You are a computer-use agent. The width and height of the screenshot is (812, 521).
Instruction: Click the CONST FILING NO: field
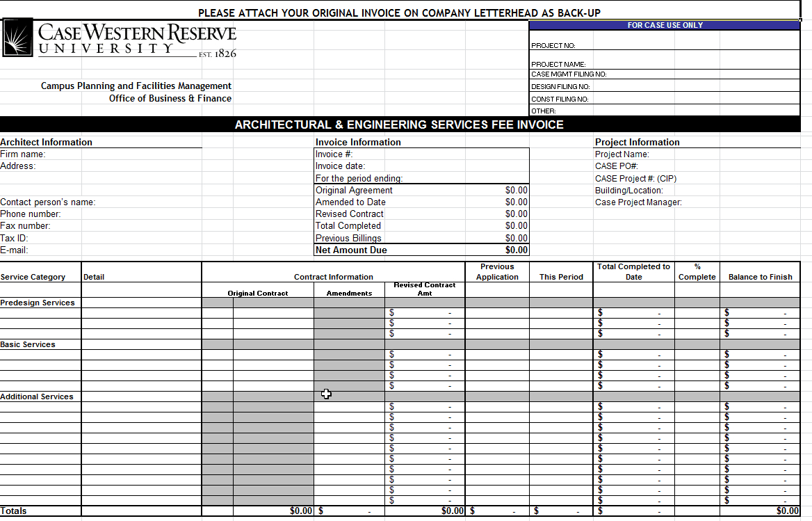point(665,99)
